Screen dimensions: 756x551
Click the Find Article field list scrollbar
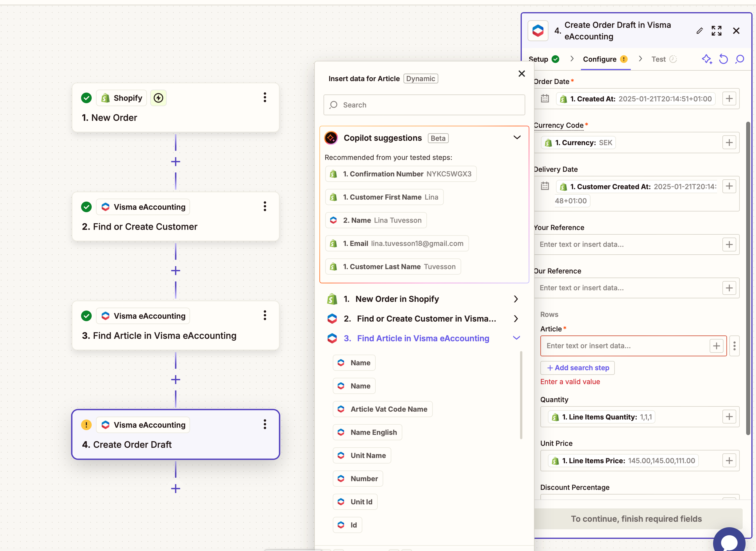521,395
